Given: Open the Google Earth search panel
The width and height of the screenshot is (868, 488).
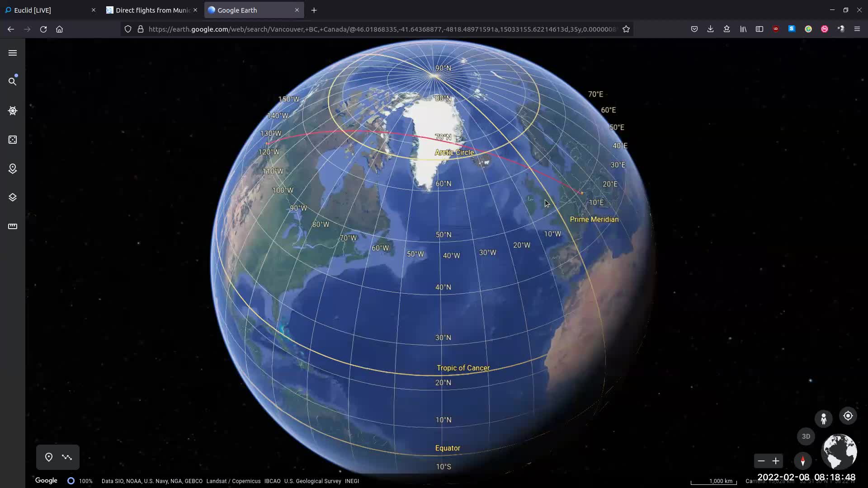Looking at the screenshot, I should click(x=13, y=81).
